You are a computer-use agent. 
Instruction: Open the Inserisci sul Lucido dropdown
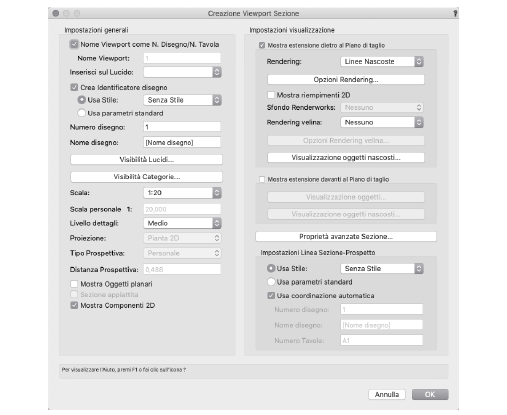pos(182,72)
